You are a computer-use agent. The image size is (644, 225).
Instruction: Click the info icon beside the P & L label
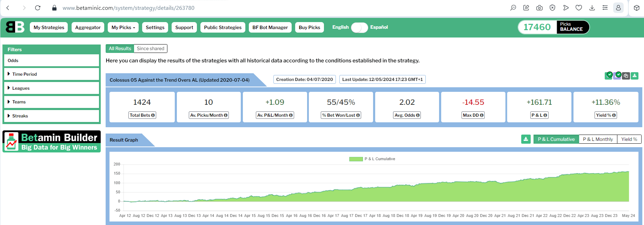[x=545, y=115]
